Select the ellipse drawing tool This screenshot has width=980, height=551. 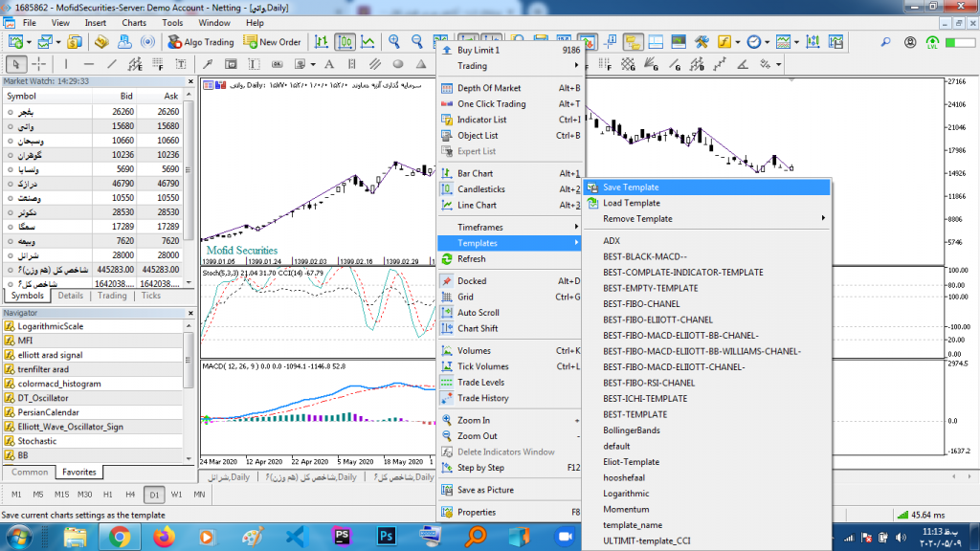pyautogui.click(x=397, y=64)
